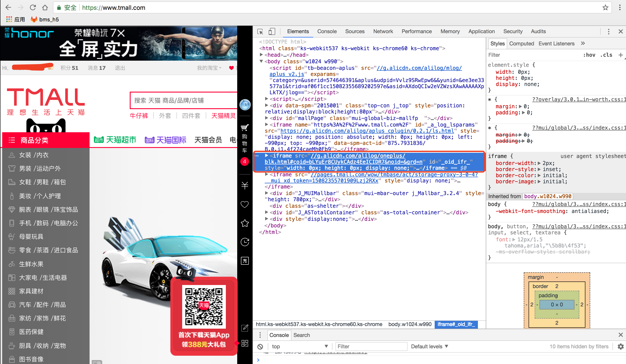Expand the head element node
Screen dimensions: 626x364
click(x=261, y=55)
